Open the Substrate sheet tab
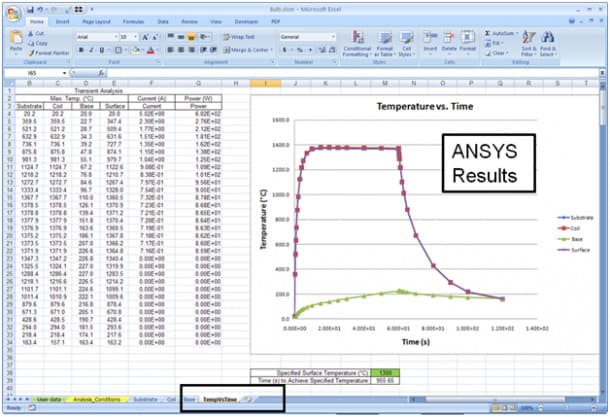This screenshot has width=610, height=417. click(145, 399)
